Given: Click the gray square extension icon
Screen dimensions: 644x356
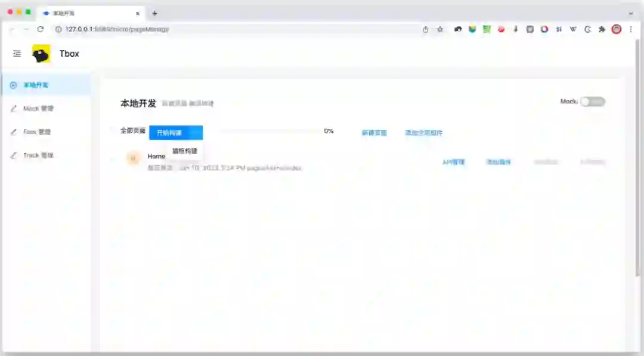Looking at the screenshot, I should coord(530,29).
